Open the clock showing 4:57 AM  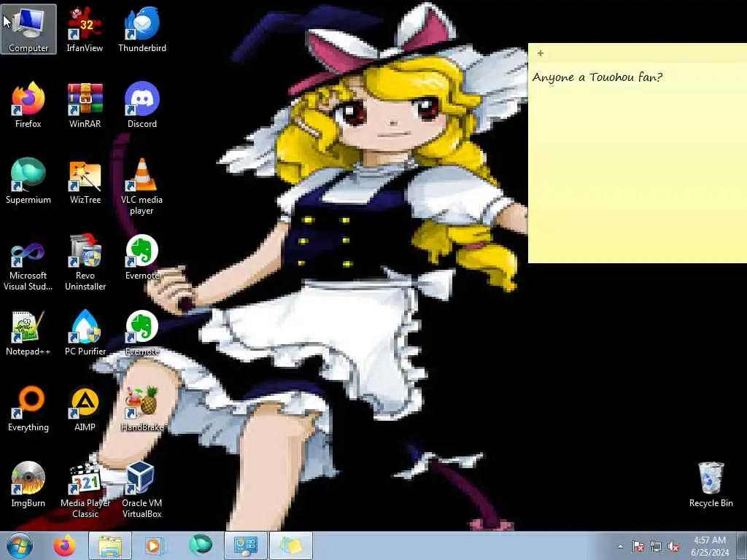[x=710, y=546]
